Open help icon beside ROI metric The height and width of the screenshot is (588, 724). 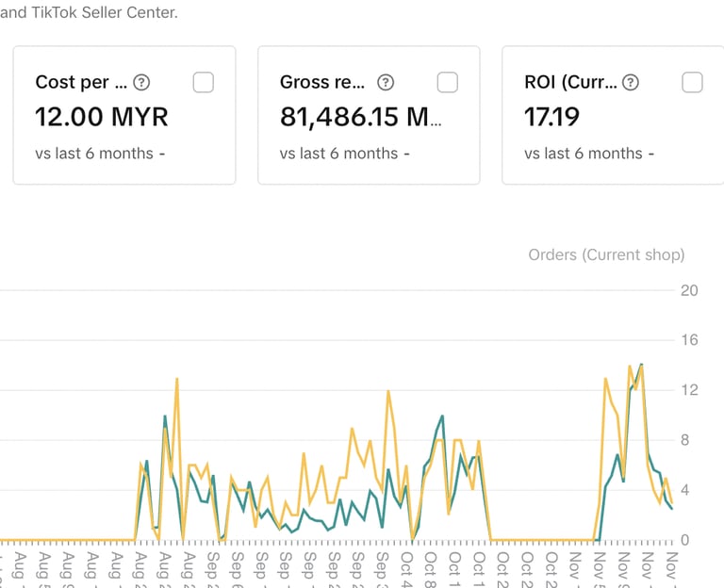pos(631,83)
